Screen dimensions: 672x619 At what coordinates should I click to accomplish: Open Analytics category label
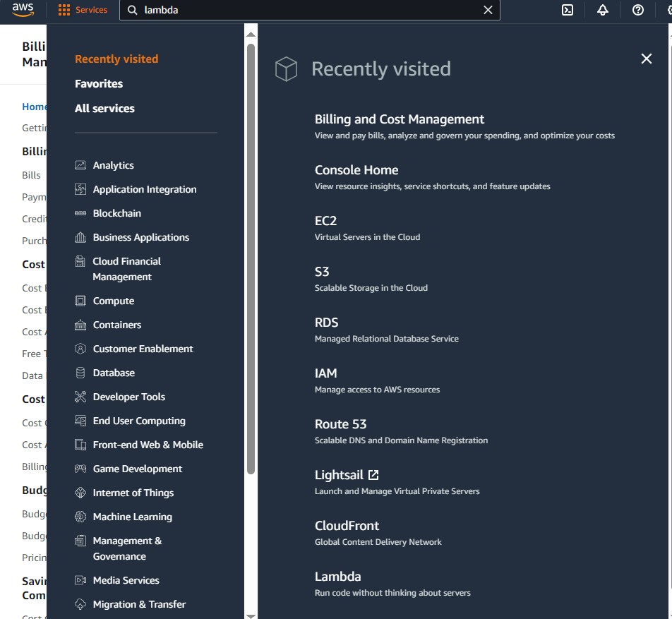113,165
